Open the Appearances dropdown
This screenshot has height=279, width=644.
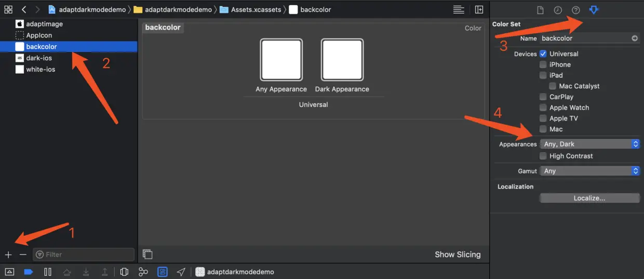[589, 144]
